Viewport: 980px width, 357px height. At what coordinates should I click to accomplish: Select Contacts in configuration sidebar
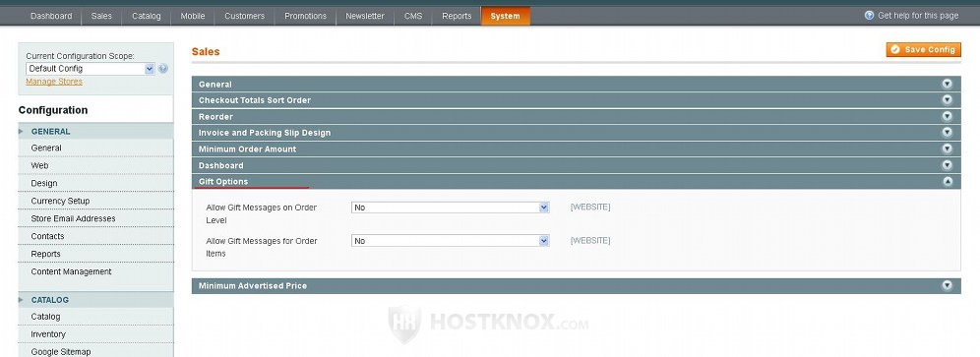(47, 236)
